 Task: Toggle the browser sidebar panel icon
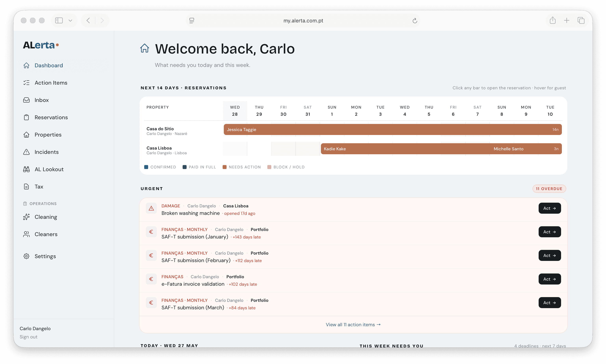59,20
